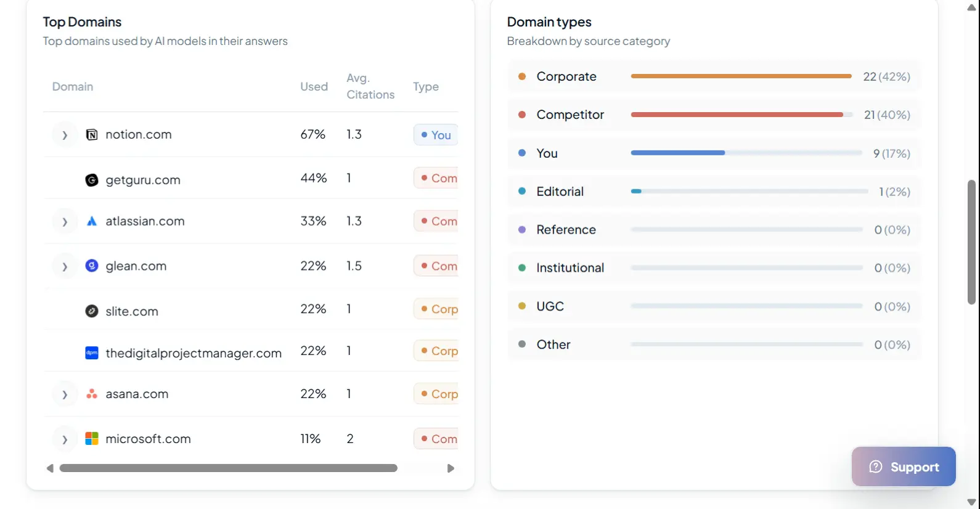Screen dimensions: 980x509
Task: Click the purple Reference color dot
Action: point(522,229)
